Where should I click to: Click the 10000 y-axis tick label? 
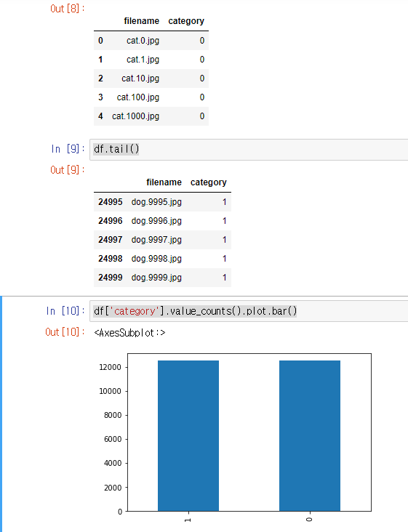point(110,391)
